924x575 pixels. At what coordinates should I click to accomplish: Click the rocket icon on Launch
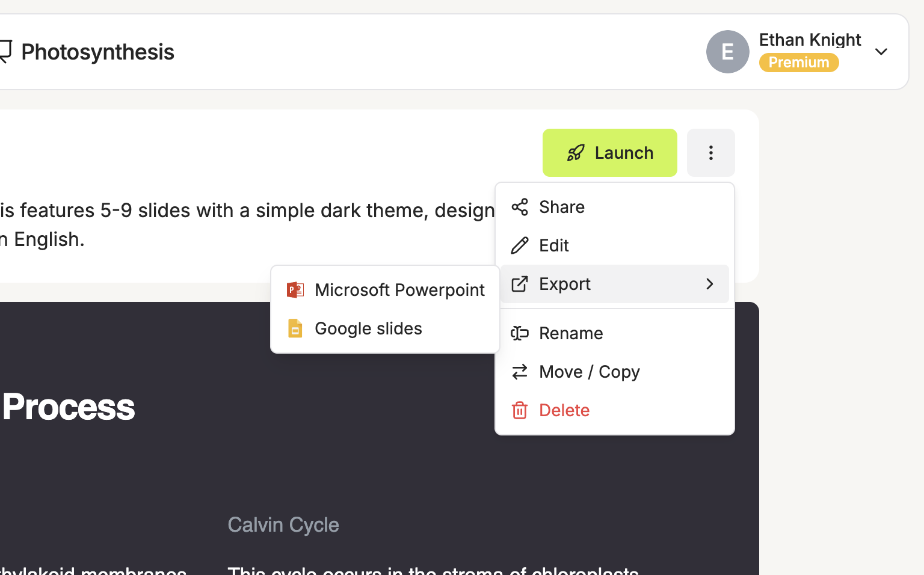(576, 153)
